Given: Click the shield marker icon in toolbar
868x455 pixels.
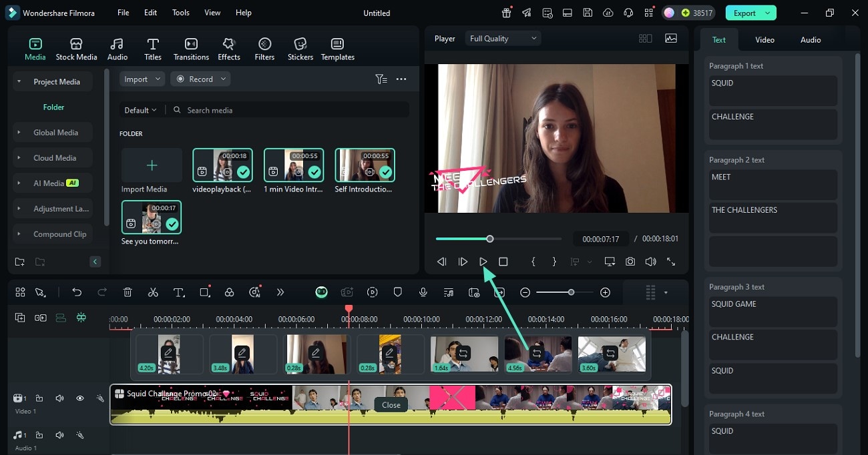Looking at the screenshot, I should [x=398, y=292].
